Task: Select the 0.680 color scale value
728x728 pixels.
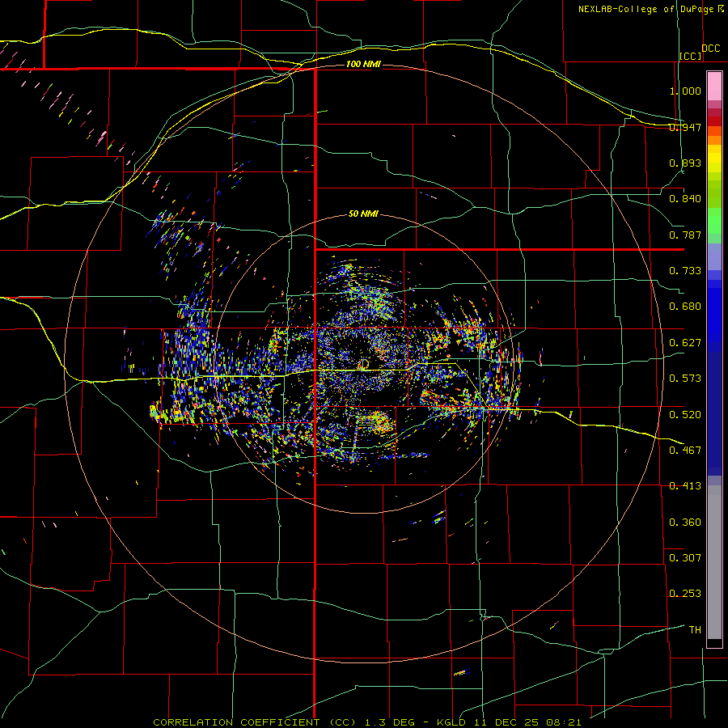Action: 685,307
